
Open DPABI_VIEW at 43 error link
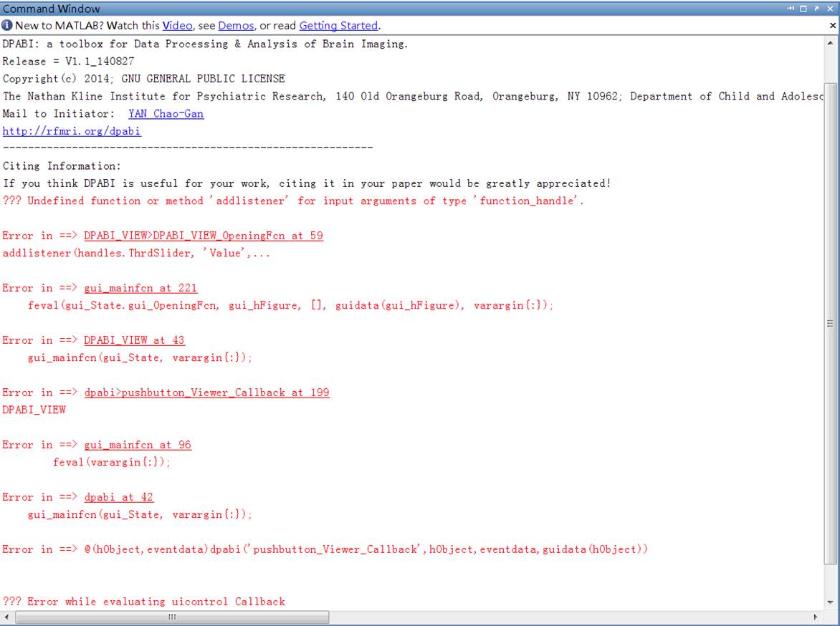coord(134,340)
